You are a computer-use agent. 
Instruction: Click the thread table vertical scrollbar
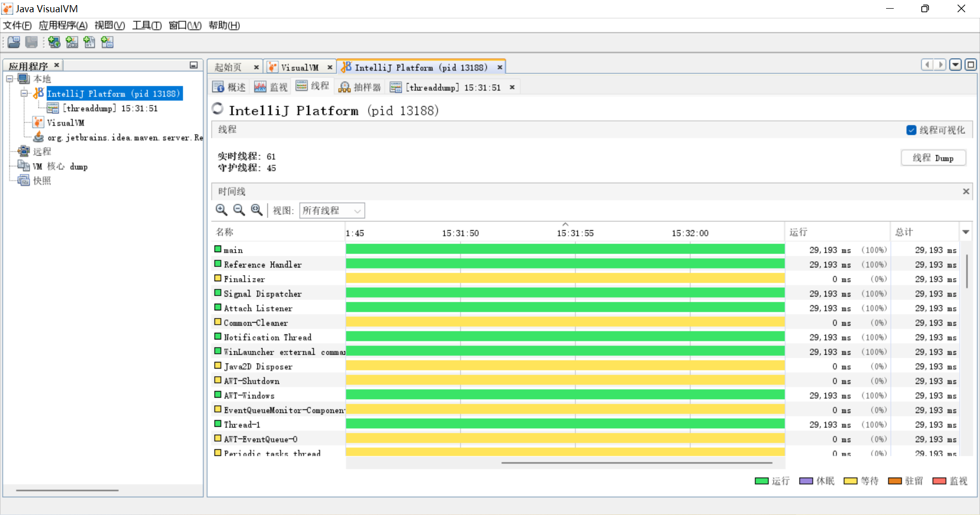pyautogui.click(x=967, y=272)
